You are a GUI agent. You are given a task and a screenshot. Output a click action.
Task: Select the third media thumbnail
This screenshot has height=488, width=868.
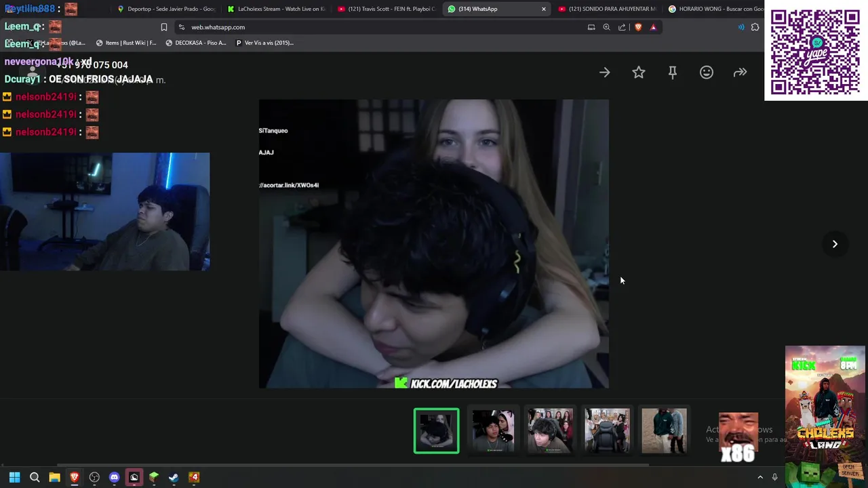(550, 430)
